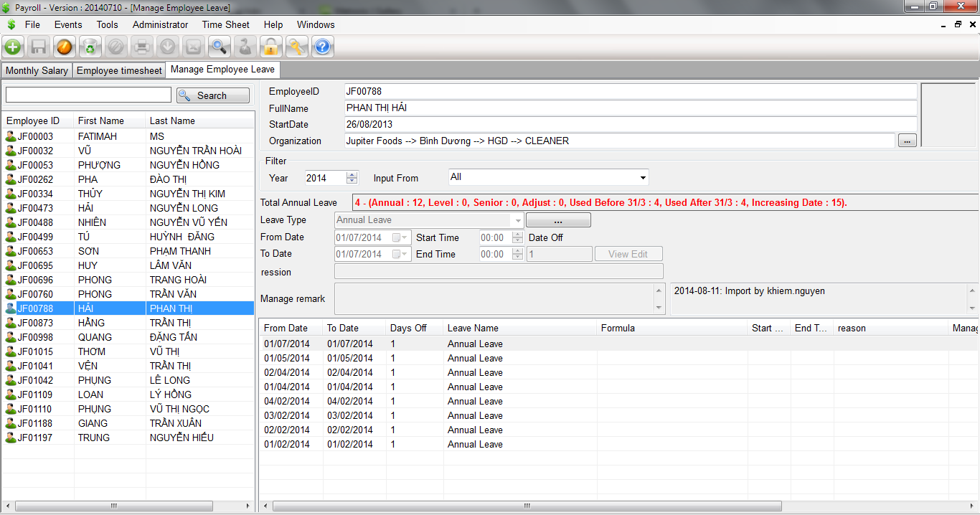The image size is (980, 515).
Task: Open the Time Sheet menu
Action: (x=225, y=24)
